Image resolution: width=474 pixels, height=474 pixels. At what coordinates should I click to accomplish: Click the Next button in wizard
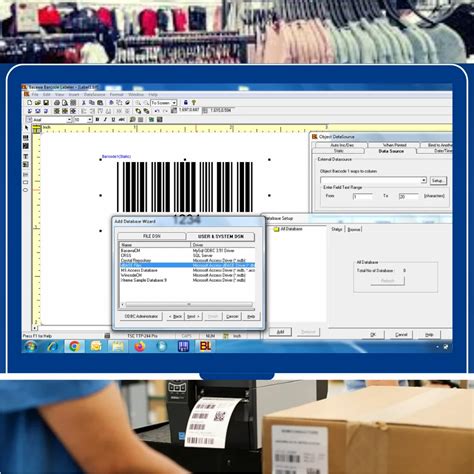pos(193,316)
